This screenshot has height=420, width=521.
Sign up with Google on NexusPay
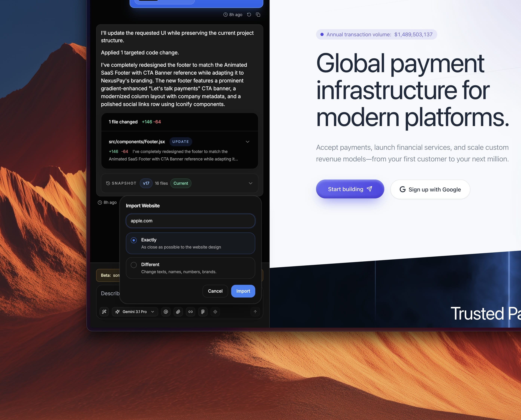[x=430, y=189]
